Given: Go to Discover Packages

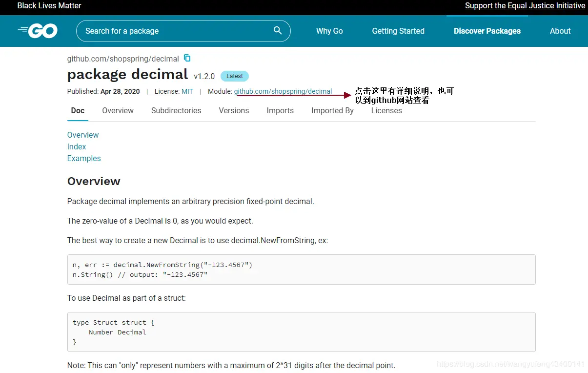Looking at the screenshot, I should 487,31.
